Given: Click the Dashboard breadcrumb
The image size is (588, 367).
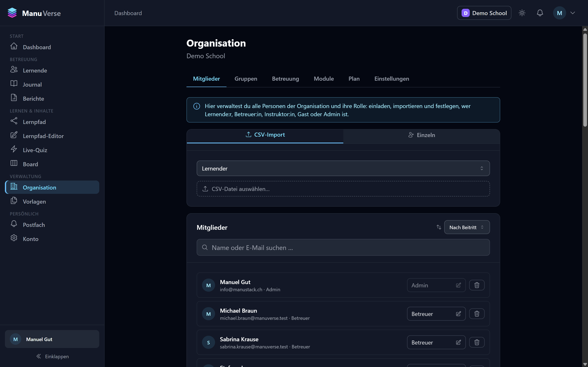Looking at the screenshot, I should click(128, 13).
